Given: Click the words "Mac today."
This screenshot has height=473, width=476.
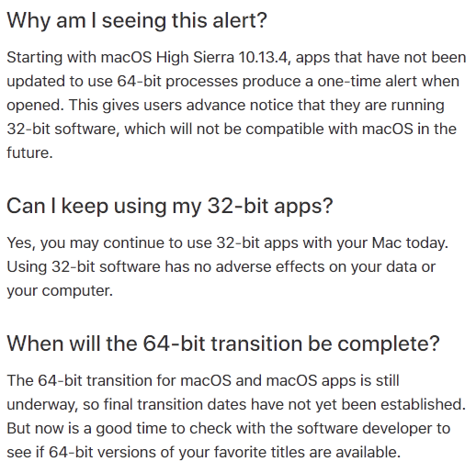Looking at the screenshot, I should coord(410,243).
